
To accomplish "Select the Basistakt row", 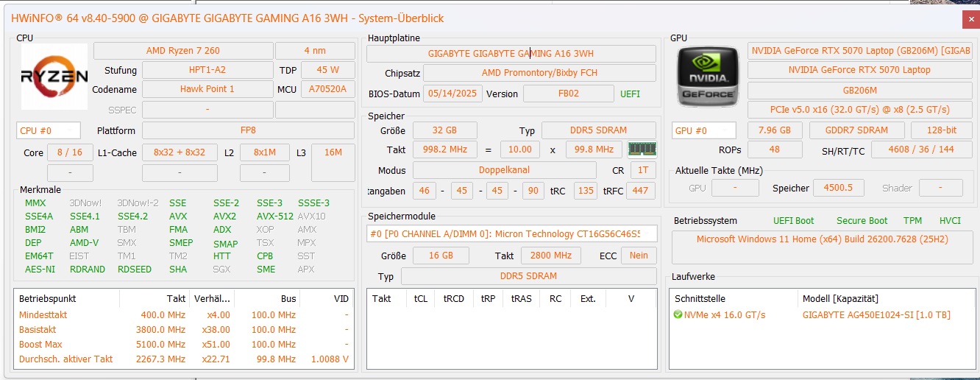I will click(184, 330).
